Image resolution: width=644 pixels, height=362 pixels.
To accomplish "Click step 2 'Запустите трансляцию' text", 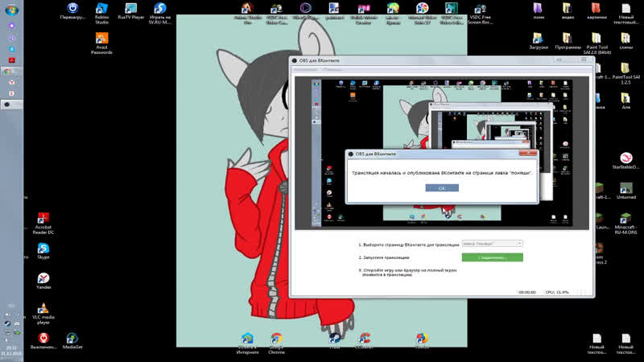I will pos(386,257).
